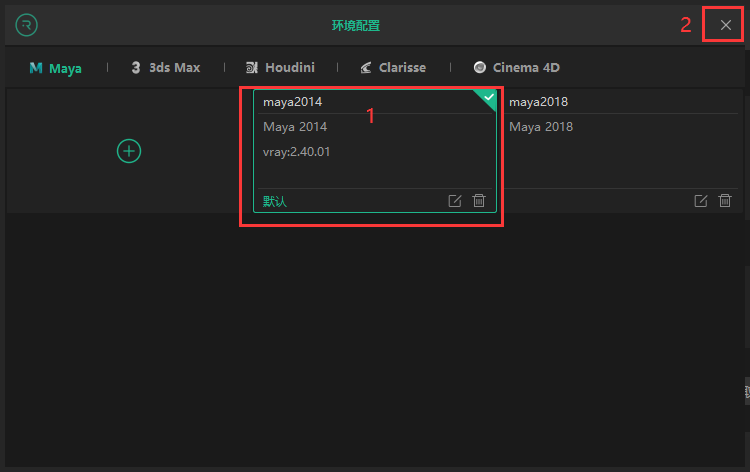Image resolution: width=750 pixels, height=472 pixels.
Task: Close the 环境配置 dialog
Action: [725, 25]
